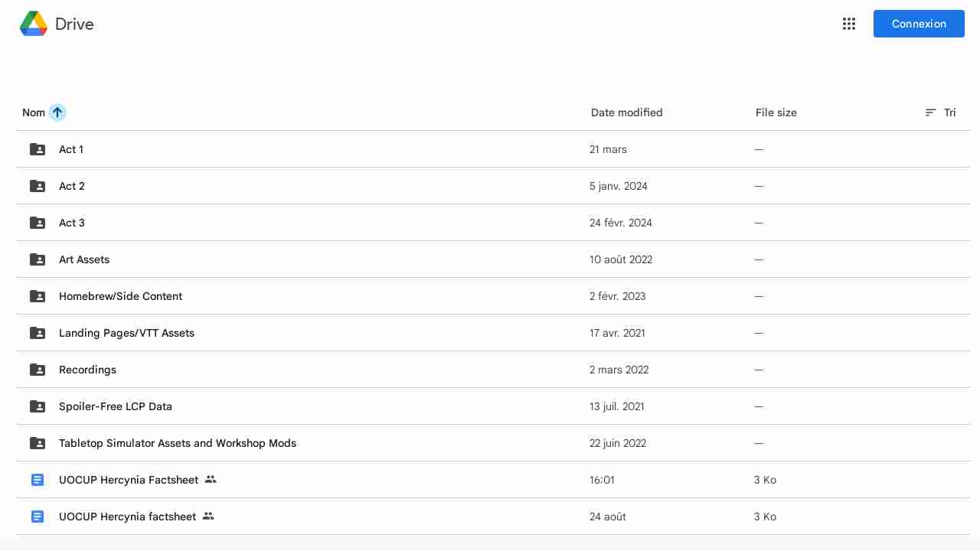This screenshot has width=980, height=551.
Task: Open the Spoiler-Free LCP Data folder
Action: (116, 406)
